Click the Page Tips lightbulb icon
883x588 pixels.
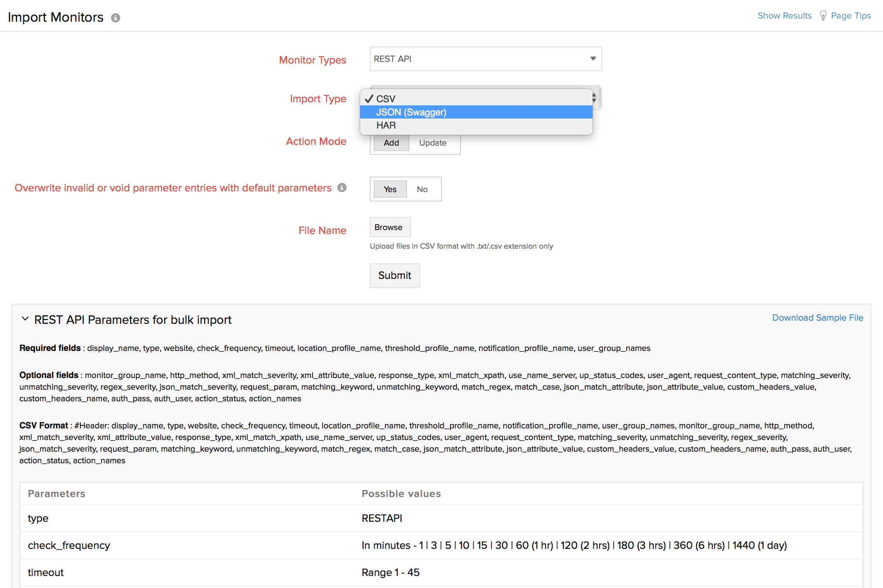(823, 16)
